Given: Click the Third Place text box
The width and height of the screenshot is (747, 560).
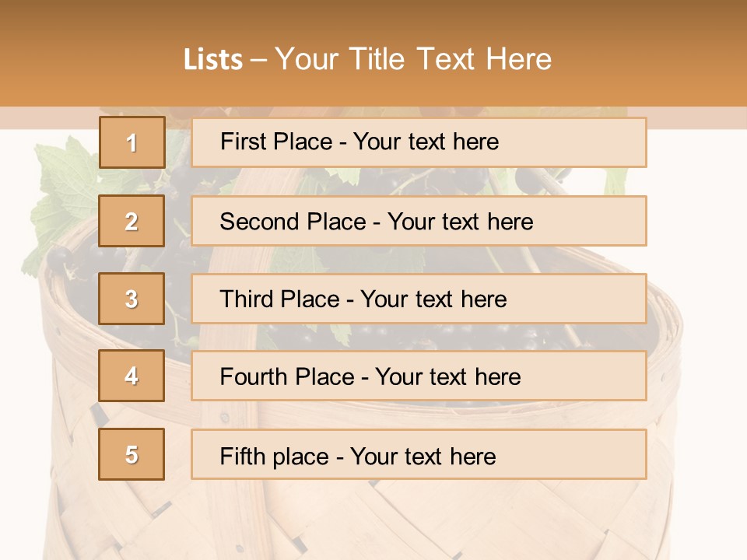Looking at the screenshot, I should [x=419, y=299].
